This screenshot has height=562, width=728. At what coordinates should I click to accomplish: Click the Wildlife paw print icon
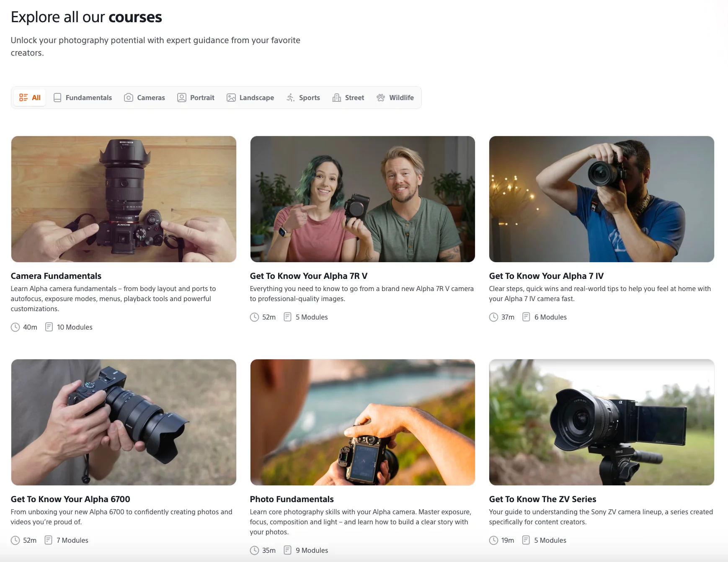380,98
